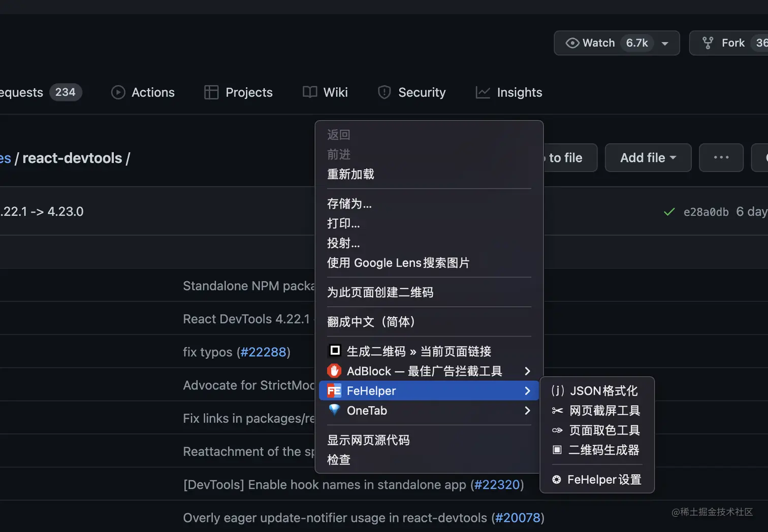Click 'Overly eager update-notifier usage' commit text

[335, 518]
